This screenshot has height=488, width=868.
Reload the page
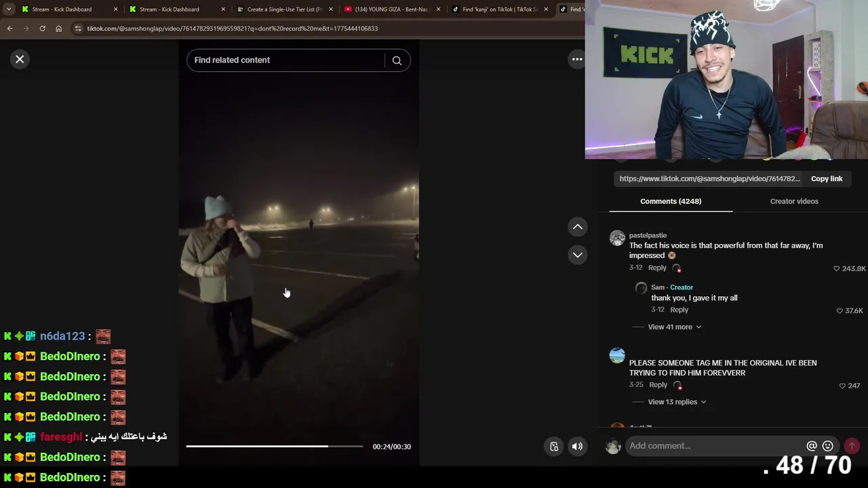(x=42, y=28)
